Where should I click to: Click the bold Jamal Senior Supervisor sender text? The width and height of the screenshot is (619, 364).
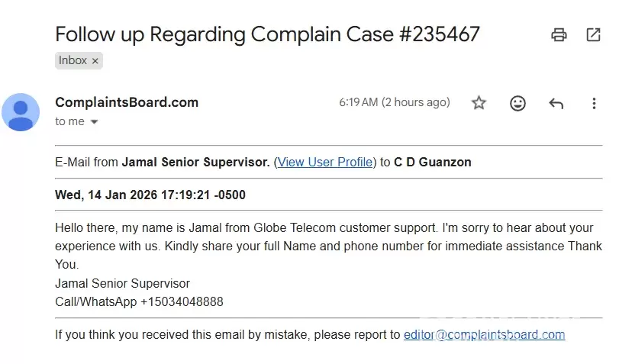pyautogui.click(x=195, y=162)
